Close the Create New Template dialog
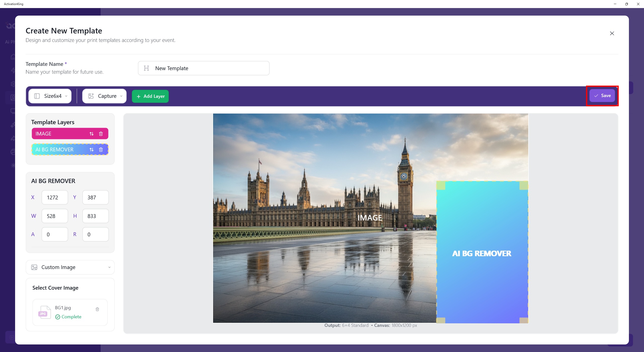Image resolution: width=644 pixels, height=352 pixels. (612, 33)
